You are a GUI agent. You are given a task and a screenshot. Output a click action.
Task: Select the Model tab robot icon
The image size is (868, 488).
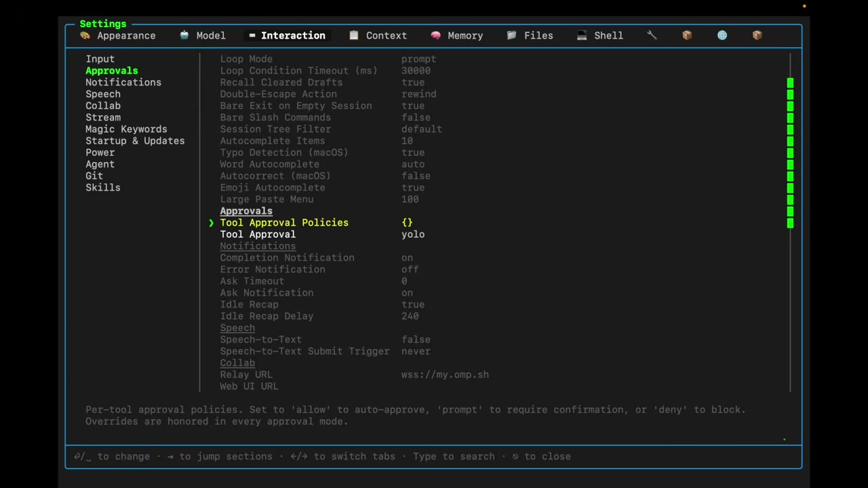(184, 35)
